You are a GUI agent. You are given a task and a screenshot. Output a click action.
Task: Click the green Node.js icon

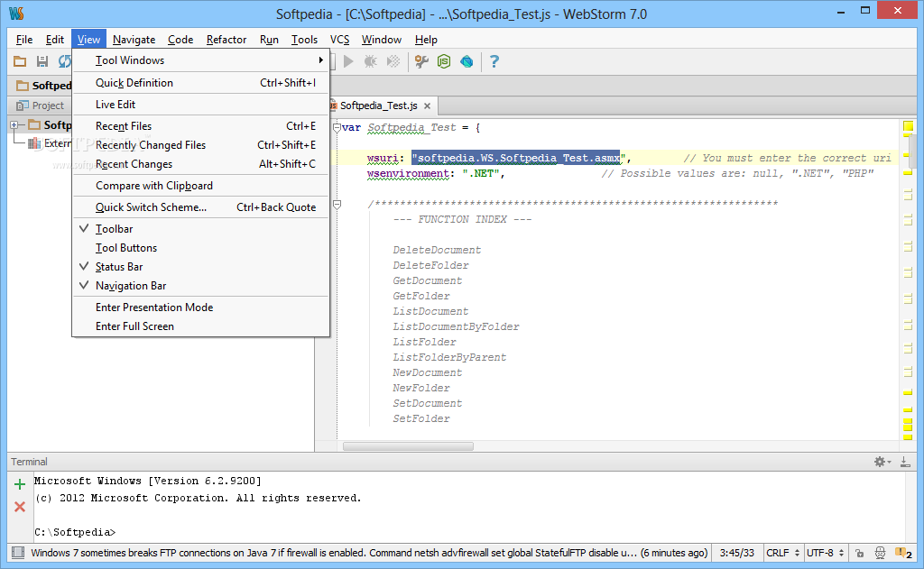coord(444,61)
